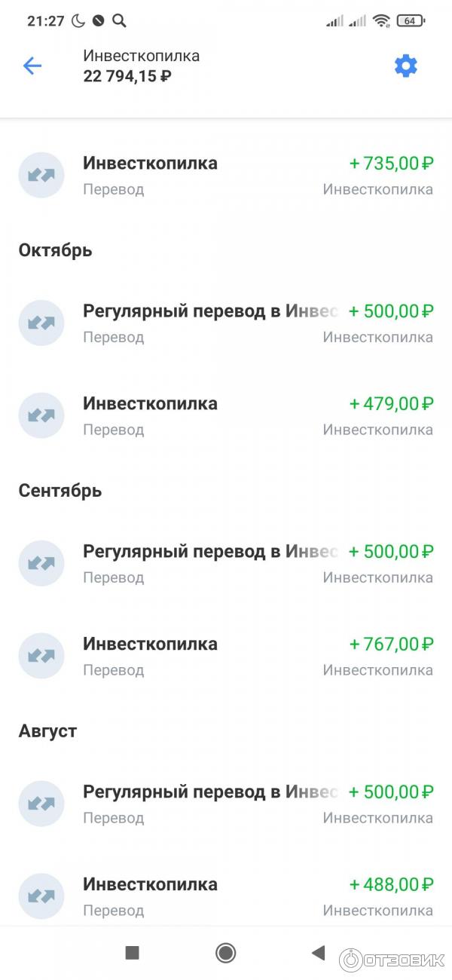Open the search icon in the status bar
Screen dimensions: 452x980
(120, 21)
